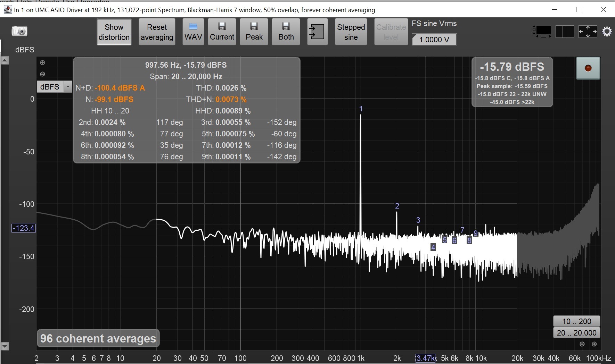Click the 96 coherent averages label
Viewport: 615px width, 364px height.
[x=98, y=338]
